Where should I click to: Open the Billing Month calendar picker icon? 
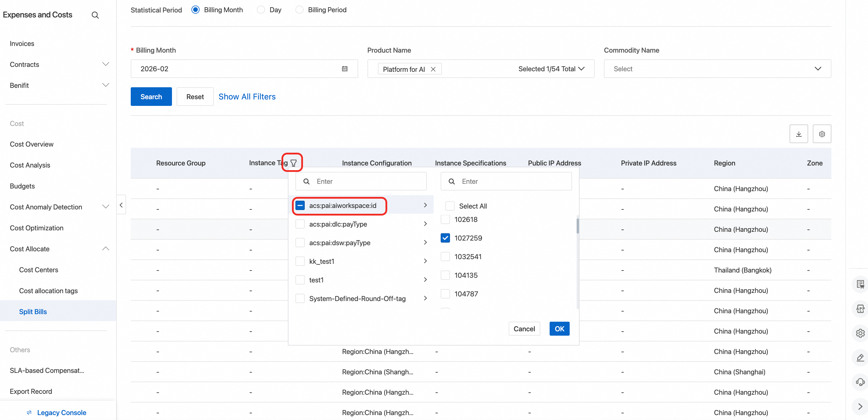344,69
